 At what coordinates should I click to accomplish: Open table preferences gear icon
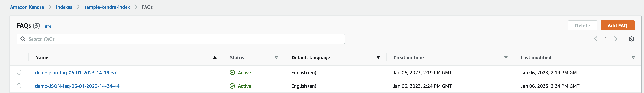(x=631, y=39)
